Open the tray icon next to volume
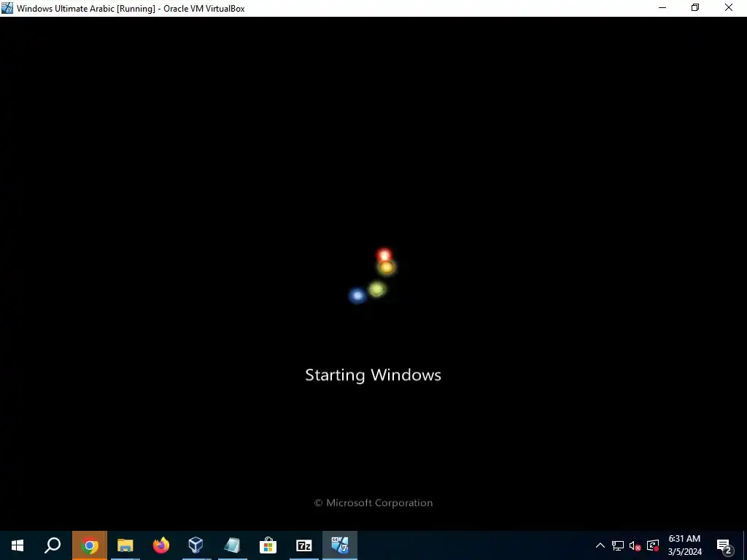This screenshot has width=747, height=560. 653,545
